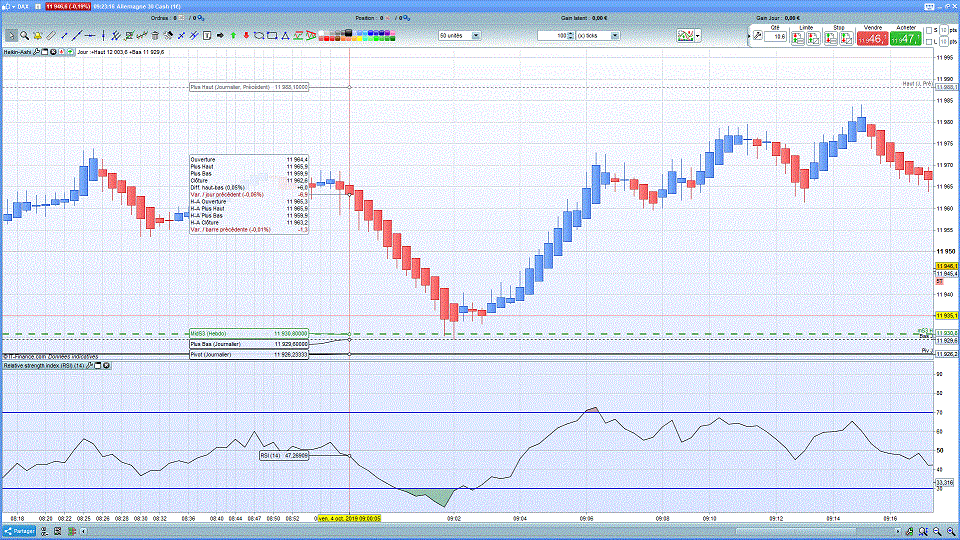Pick the pink color swatch
The image size is (960, 540).
tap(392, 32)
